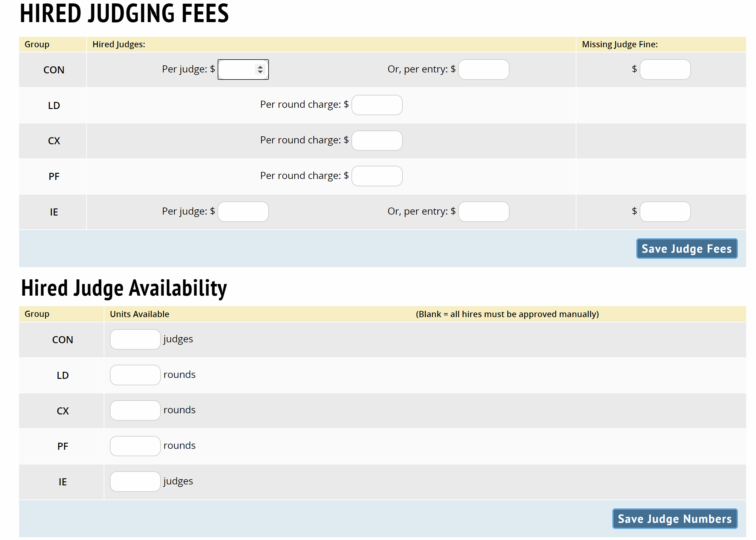The image size is (756, 540).
Task: Click the CON per entry fee field
Action: pos(483,69)
